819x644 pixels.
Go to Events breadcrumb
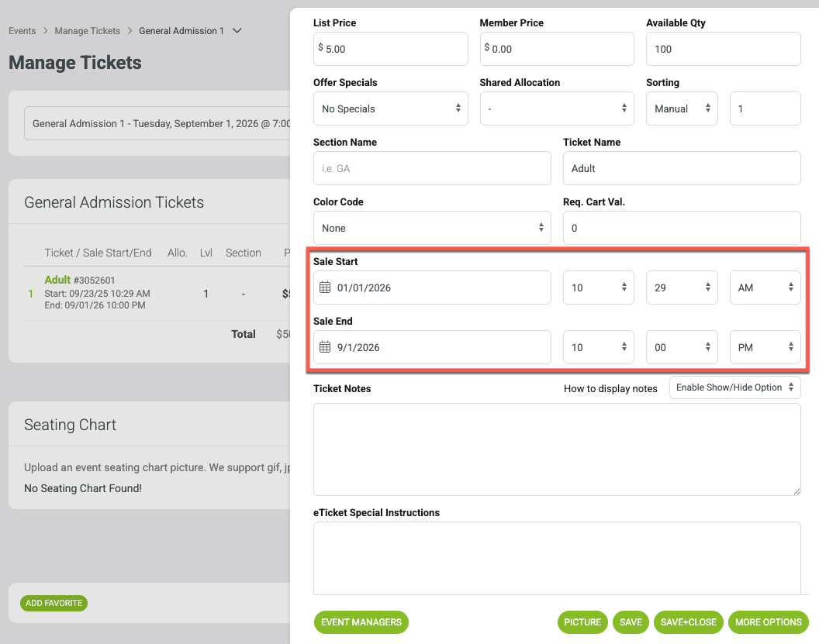pyautogui.click(x=22, y=31)
